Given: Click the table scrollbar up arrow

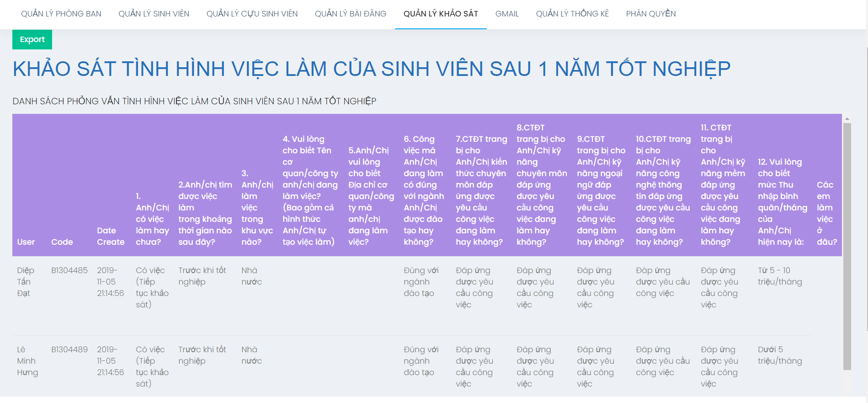Looking at the screenshot, I should click(847, 119).
